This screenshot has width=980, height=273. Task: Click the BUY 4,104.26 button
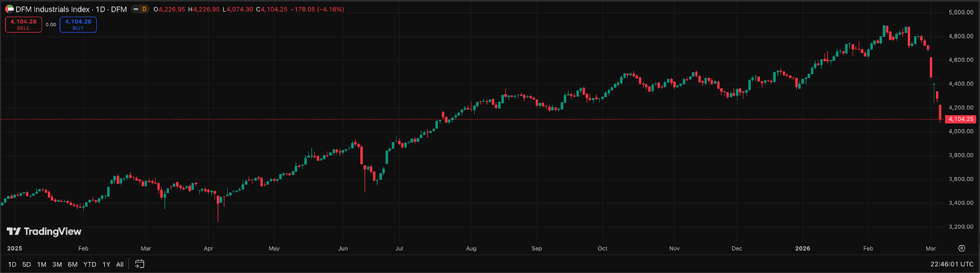tap(78, 24)
